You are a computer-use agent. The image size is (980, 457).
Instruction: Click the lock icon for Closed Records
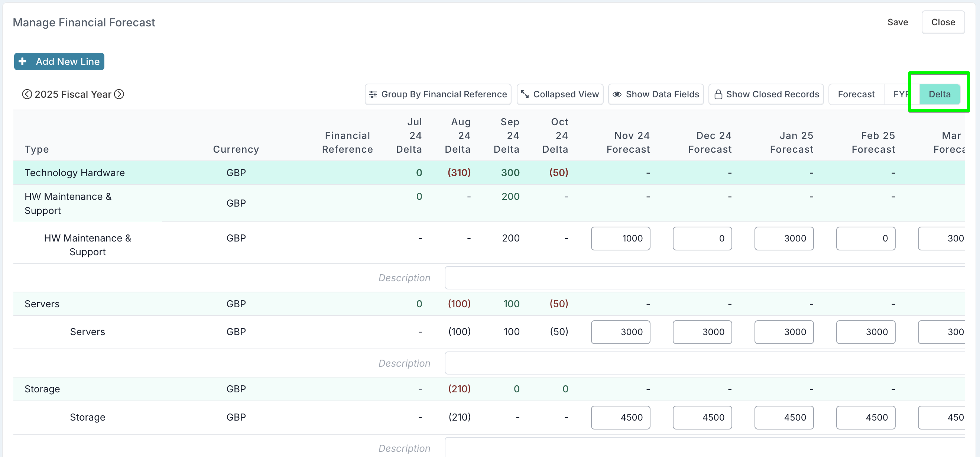(718, 94)
